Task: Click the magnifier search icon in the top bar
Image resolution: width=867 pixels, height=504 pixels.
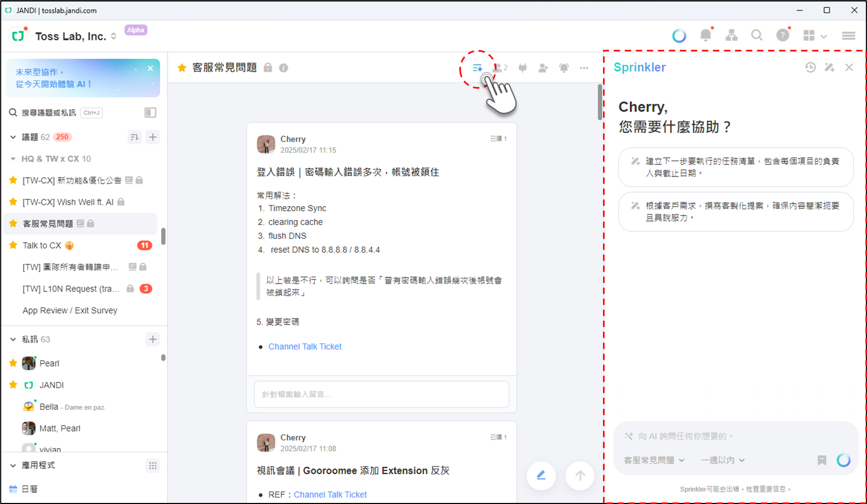Action: (x=757, y=35)
